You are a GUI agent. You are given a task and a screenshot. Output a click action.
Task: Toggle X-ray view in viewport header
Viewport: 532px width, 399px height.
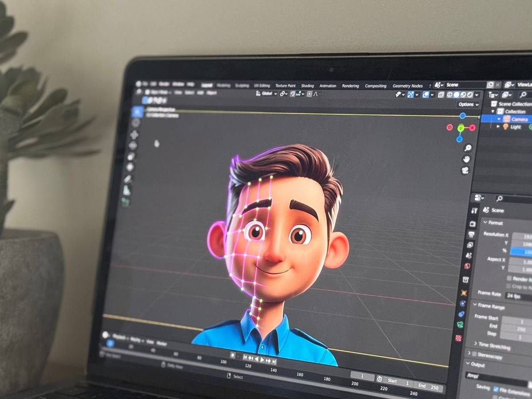pyautogui.click(x=441, y=94)
